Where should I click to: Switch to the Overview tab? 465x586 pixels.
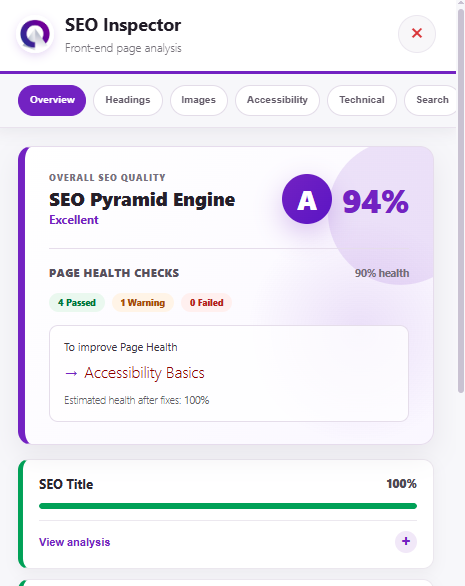52,100
